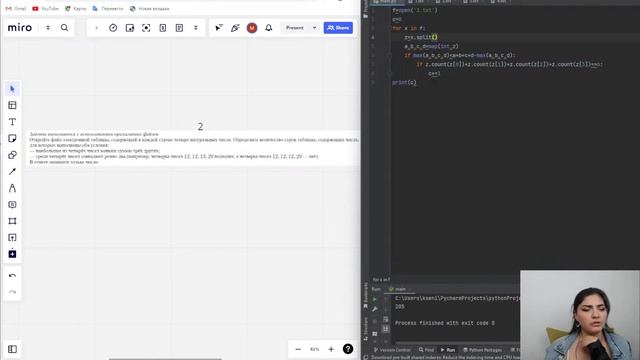The image size is (640, 360).
Task: Open Run tool window tab at bottom
Action: 448,350
